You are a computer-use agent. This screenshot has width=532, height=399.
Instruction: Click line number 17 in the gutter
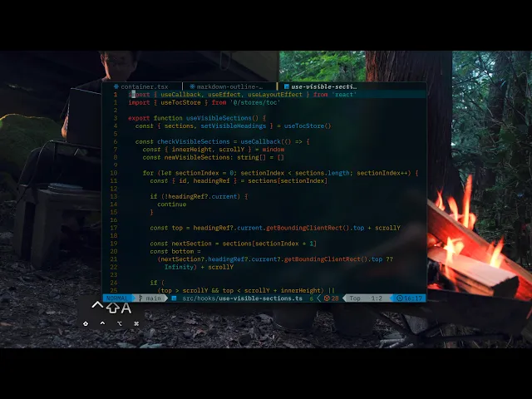pos(114,228)
